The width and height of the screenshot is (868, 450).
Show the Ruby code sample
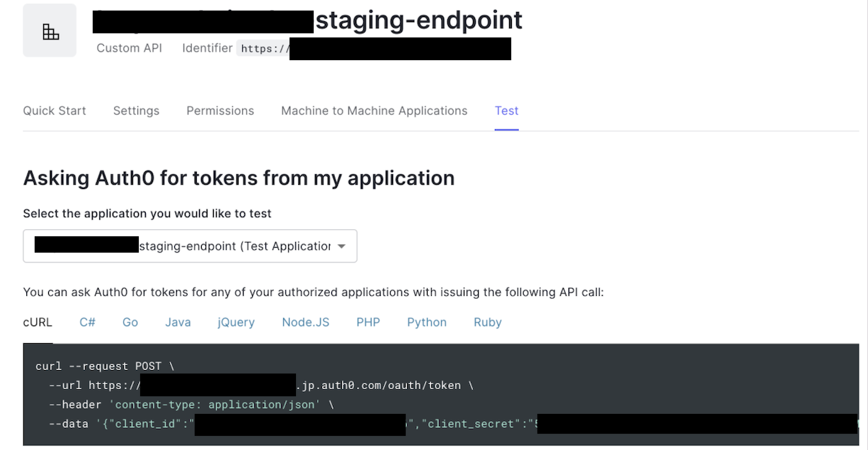488,323
